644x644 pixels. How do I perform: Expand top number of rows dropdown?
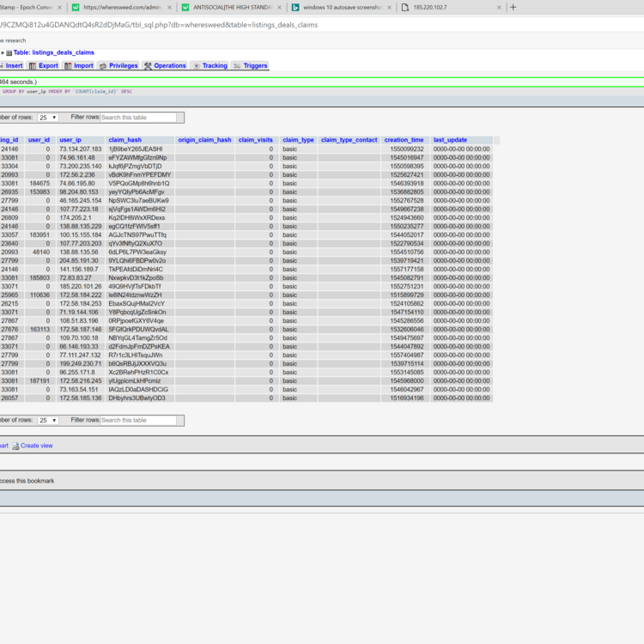[x=48, y=117]
